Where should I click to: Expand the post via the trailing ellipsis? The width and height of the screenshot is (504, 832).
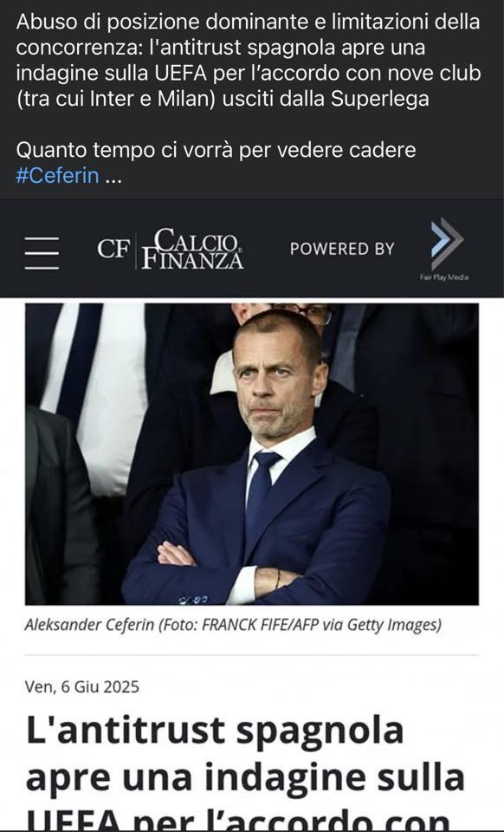pyautogui.click(x=113, y=178)
